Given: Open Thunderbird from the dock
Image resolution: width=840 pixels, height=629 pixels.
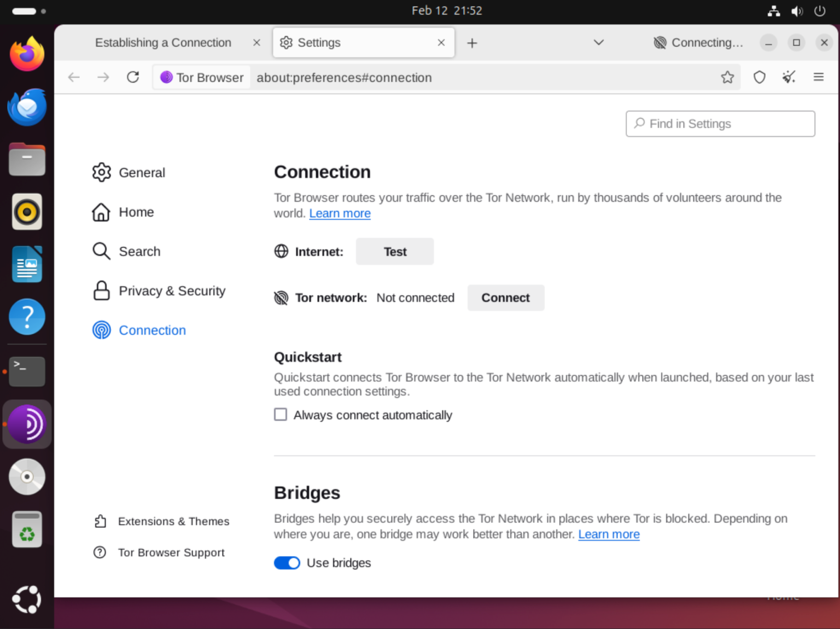Looking at the screenshot, I should point(27,107).
